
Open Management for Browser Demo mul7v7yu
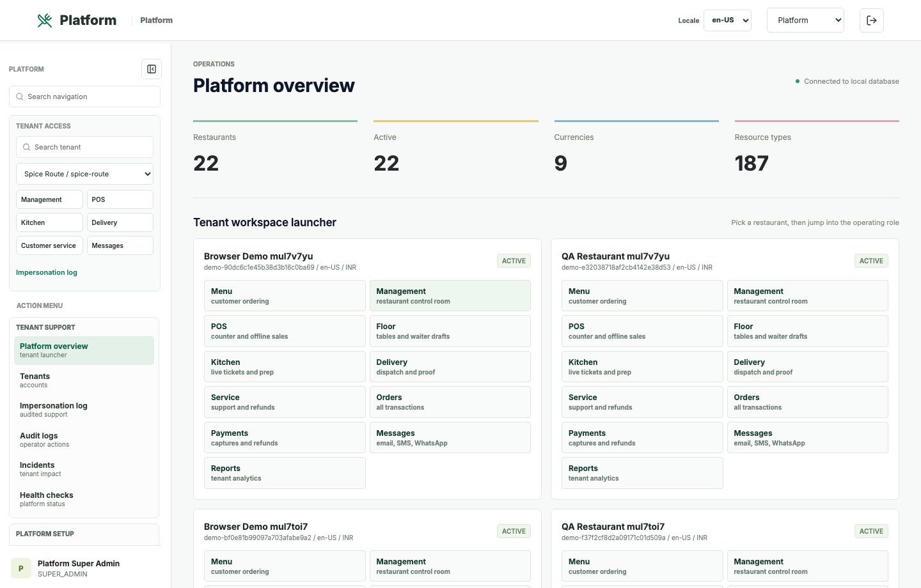click(450, 296)
